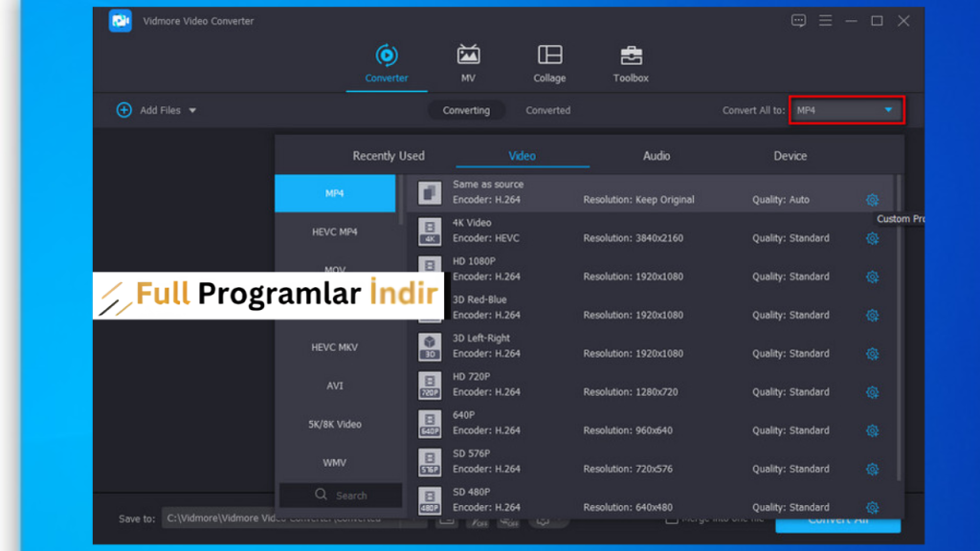Select the Same as source preset icon
Image resolution: width=980 pixels, height=551 pixels.
tap(430, 192)
